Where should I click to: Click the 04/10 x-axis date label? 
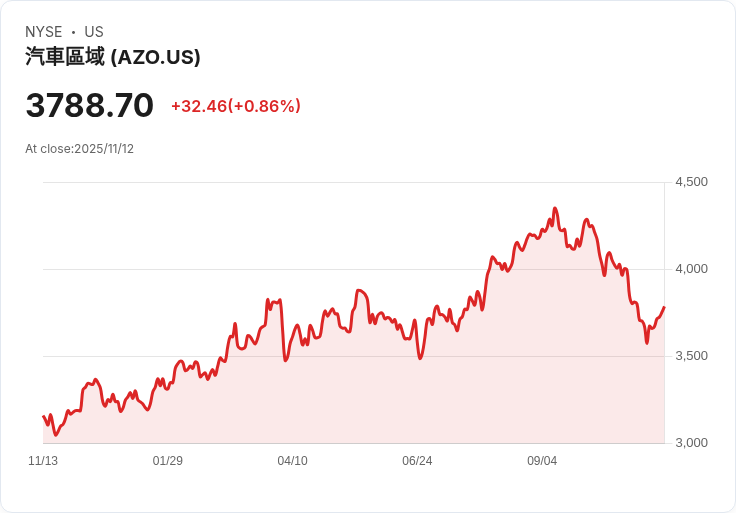(292, 461)
